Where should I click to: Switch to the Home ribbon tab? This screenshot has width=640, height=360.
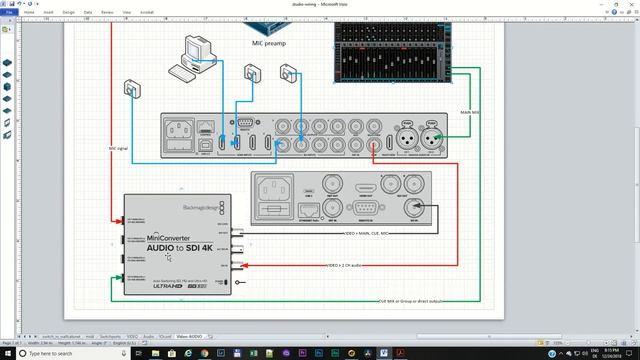point(29,12)
